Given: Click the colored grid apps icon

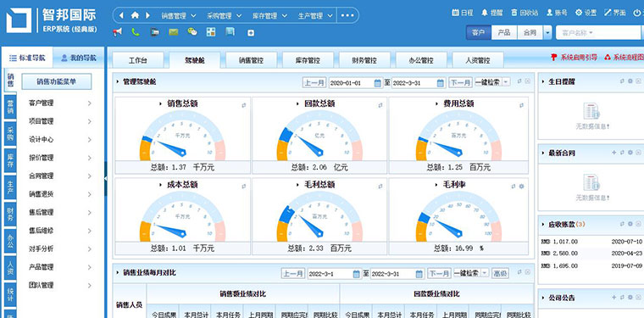Looking at the screenshot, I should pyautogui.click(x=211, y=32).
